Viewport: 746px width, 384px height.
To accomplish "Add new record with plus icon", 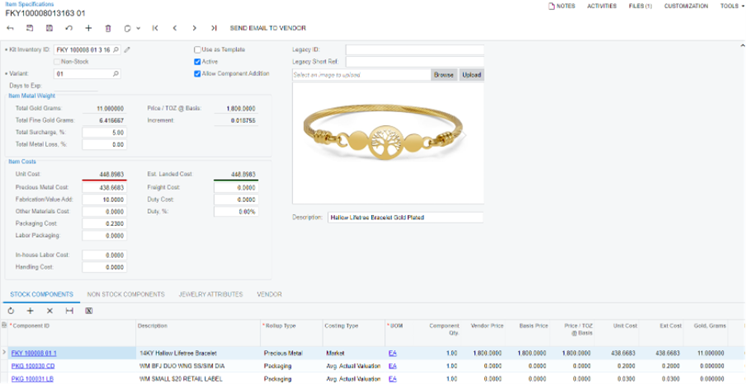I will pos(88,29).
